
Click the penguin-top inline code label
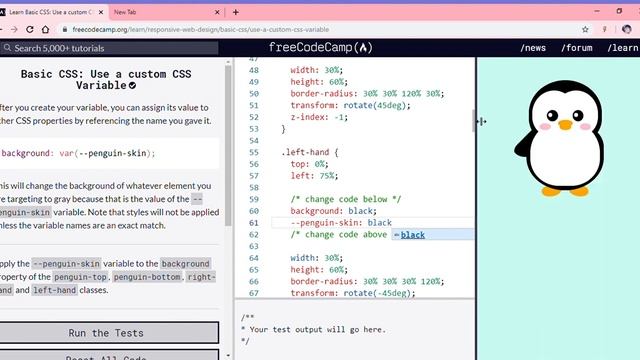pos(80,277)
